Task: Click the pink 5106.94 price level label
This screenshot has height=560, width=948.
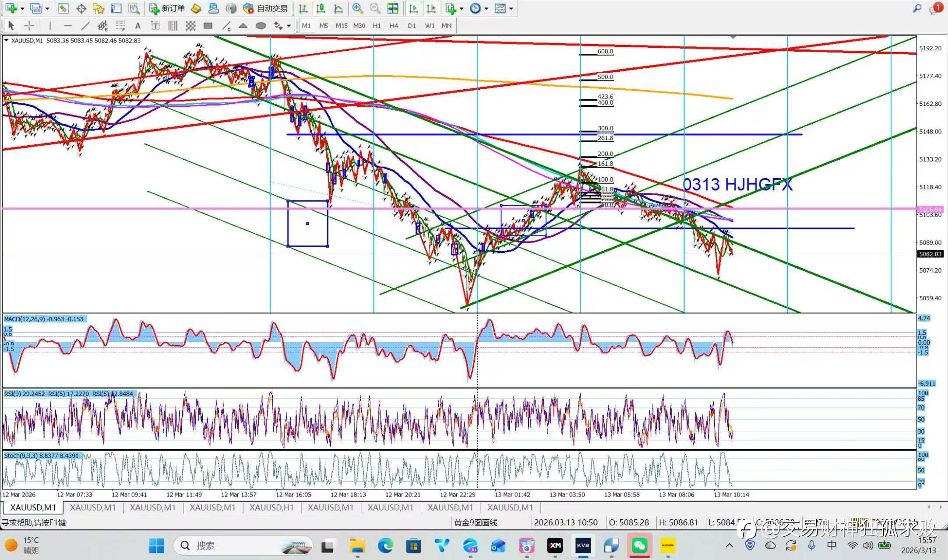Action: point(930,210)
